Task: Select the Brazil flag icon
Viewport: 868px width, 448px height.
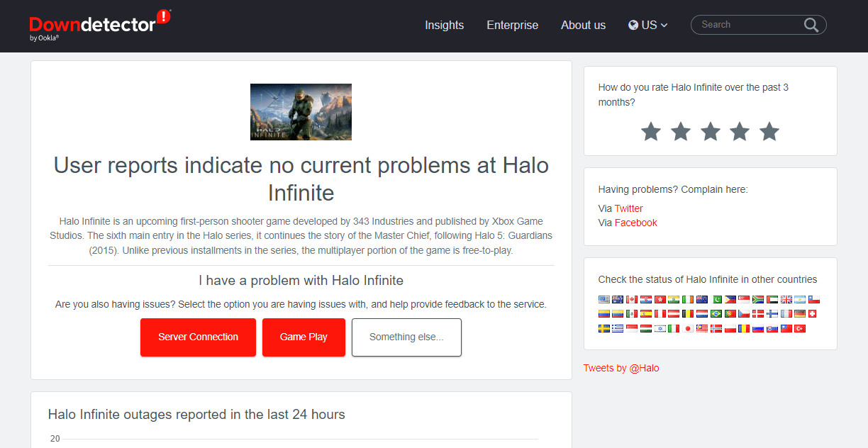Action: point(715,314)
